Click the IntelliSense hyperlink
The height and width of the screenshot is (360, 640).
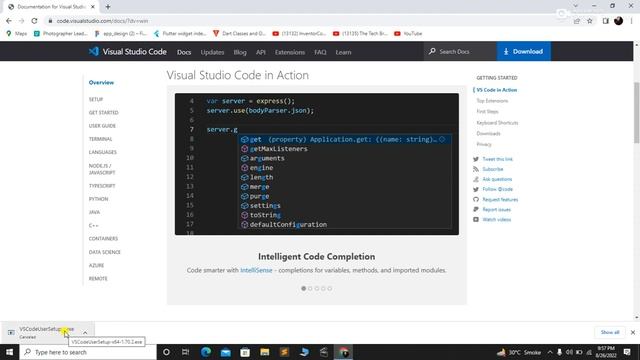point(256,270)
